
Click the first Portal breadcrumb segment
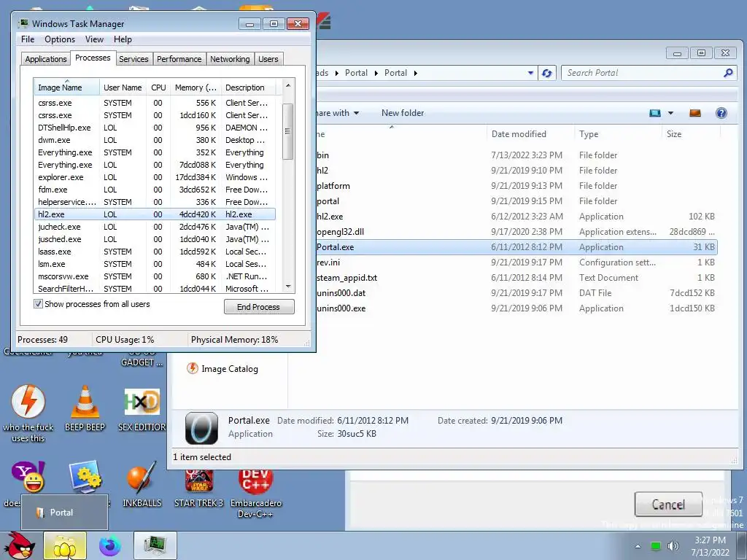pyautogui.click(x=356, y=73)
